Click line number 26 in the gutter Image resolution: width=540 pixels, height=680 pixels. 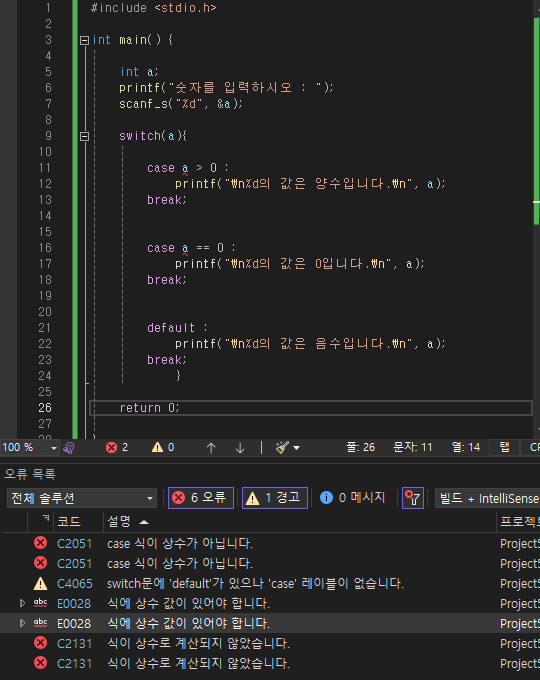click(45, 408)
